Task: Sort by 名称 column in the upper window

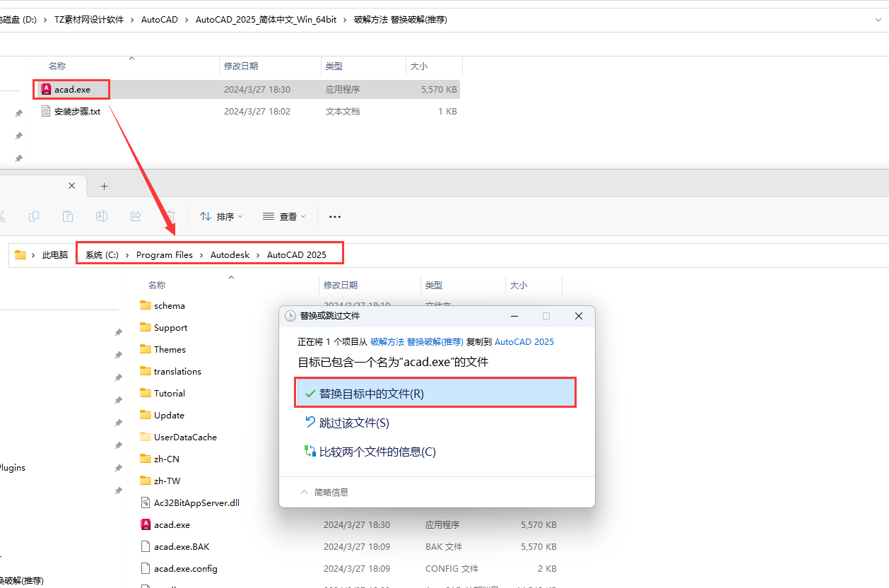Action: click(x=57, y=66)
